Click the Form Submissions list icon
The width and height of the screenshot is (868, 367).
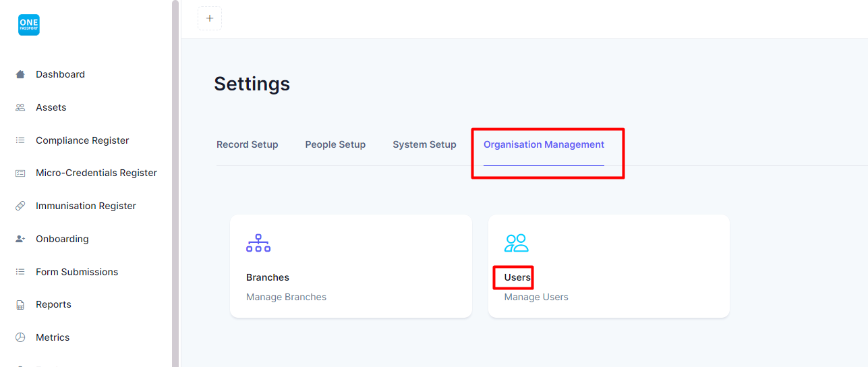[x=20, y=272]
